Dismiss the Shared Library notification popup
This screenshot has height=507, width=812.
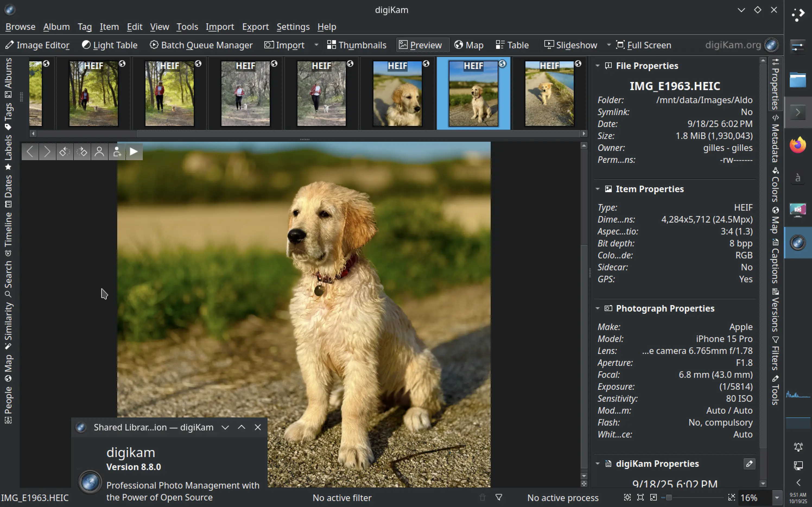258,427
